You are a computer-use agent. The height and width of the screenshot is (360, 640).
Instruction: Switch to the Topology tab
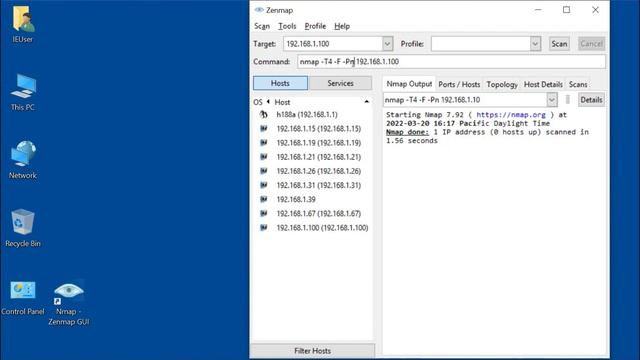pyautogui.click(x=502, y=84)
